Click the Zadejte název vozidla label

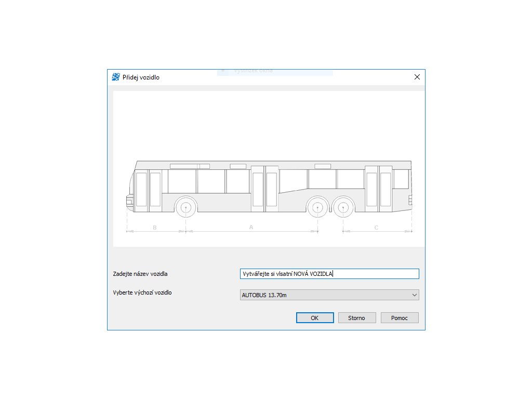click(140, 274)
